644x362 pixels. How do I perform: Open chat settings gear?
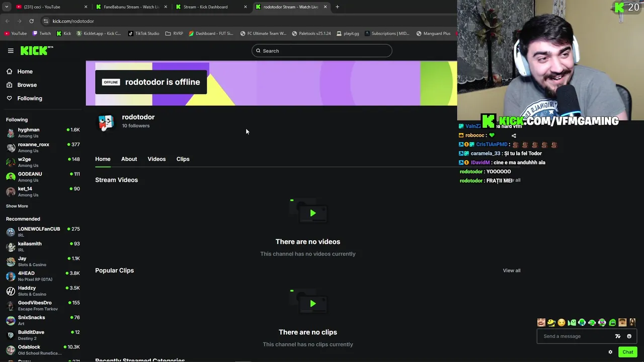click(610, 352)
